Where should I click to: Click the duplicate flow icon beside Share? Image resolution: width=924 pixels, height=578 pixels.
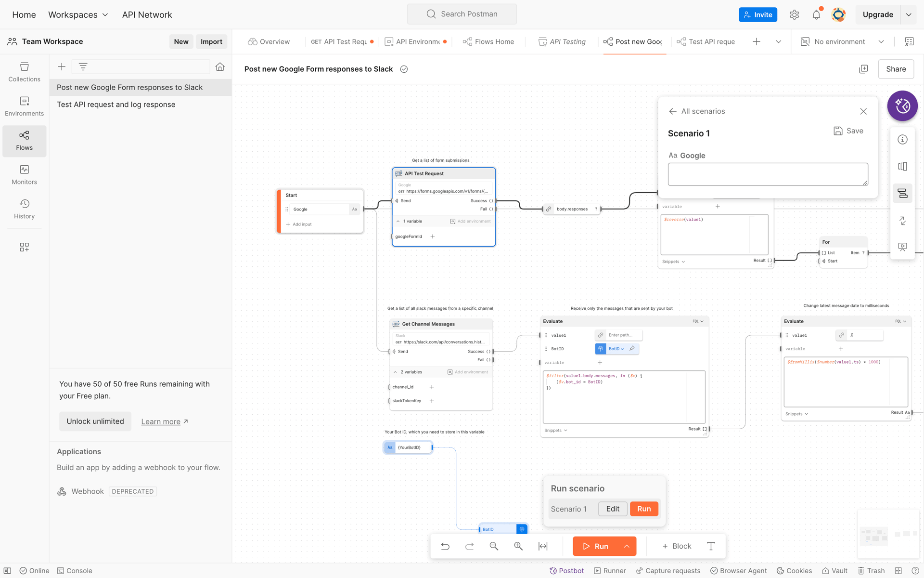tap(863, 69)
